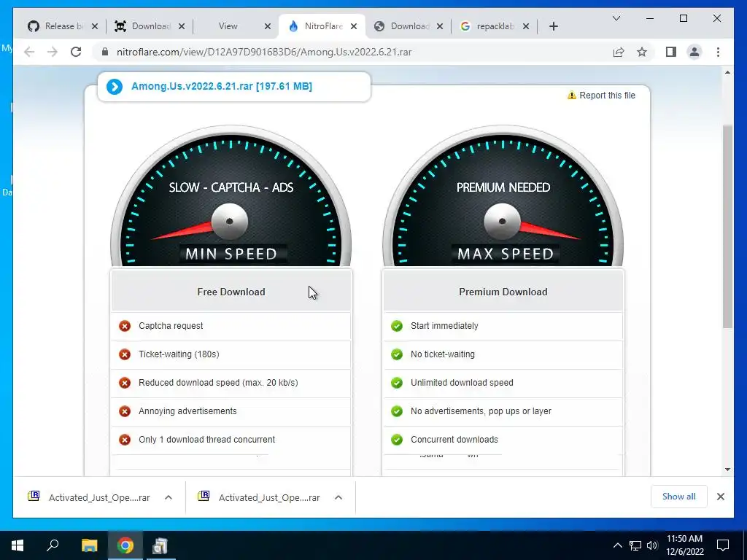Open Windows taskbar search
This screenshot has width=747, height=560.
(x=53, y=545)
